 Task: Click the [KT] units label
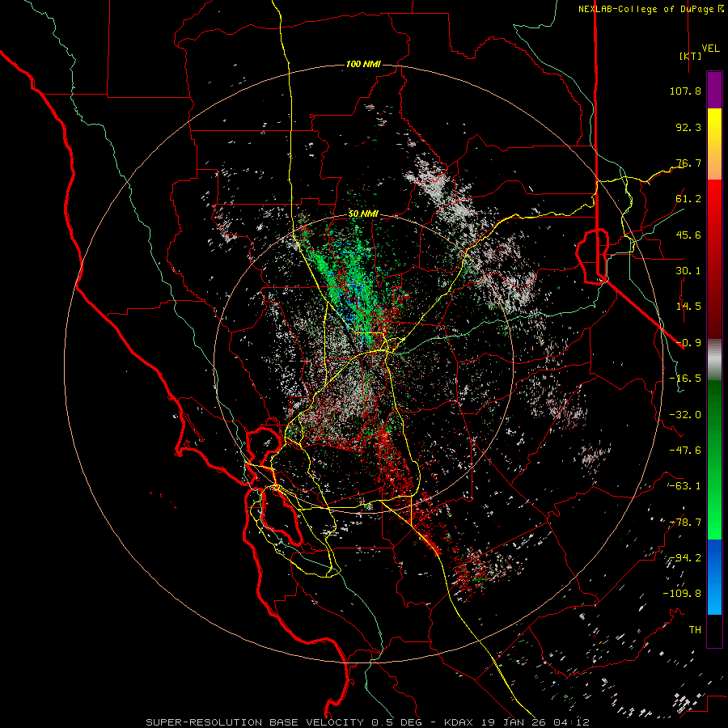pyautogui.click(x=691, y=56)
